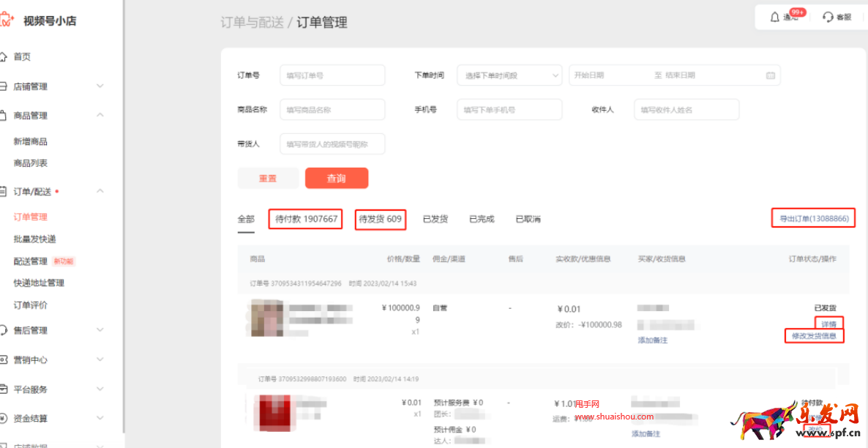Switch to the 待发货 609 tab
Screen dimensions: 868x448
(380, 218)
